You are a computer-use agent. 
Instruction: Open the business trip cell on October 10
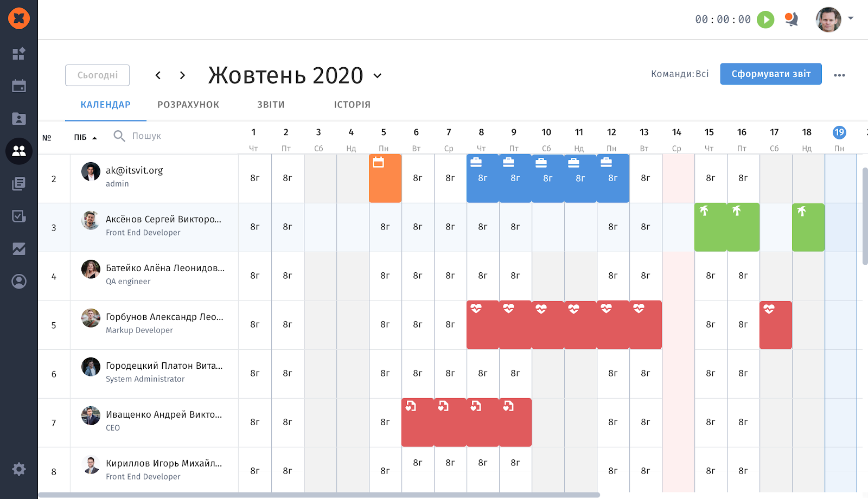548,178
